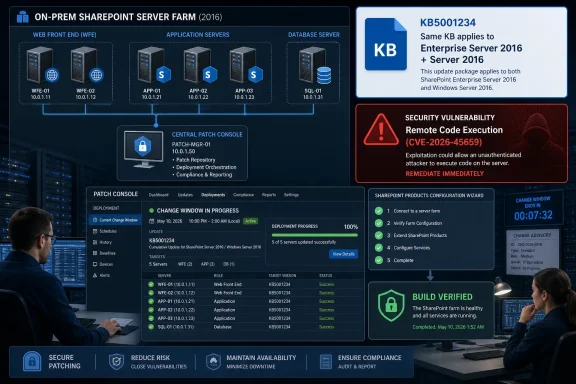576x384 pixels.
Task: Click the Change Advisory card
Action: point(532,251)
